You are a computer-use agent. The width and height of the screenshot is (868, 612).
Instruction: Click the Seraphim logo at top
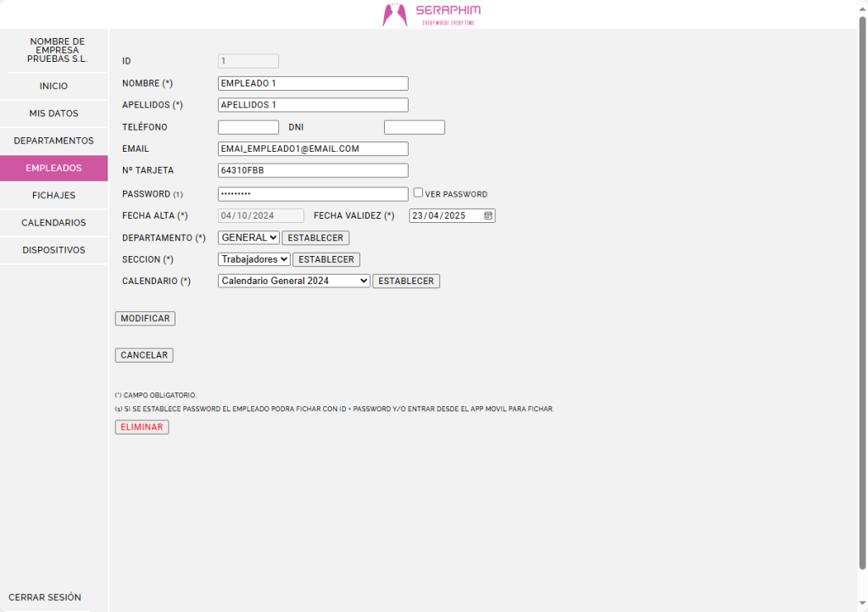(x=431, y=14)
